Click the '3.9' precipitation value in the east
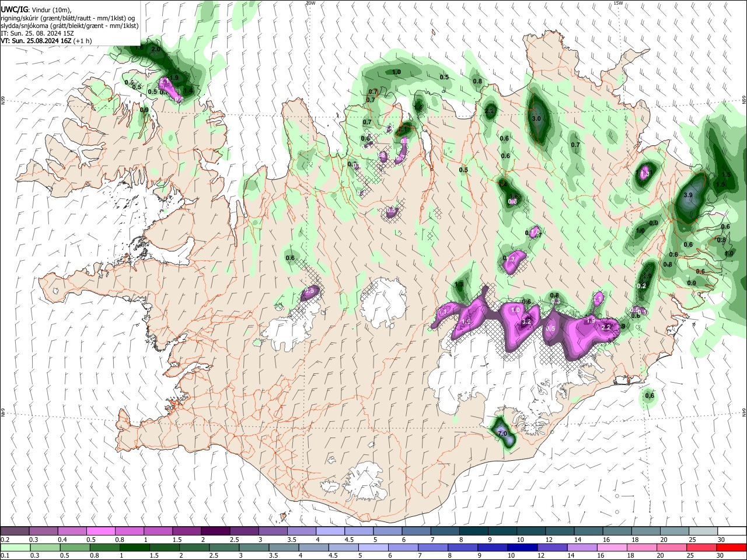 (687, 195)
